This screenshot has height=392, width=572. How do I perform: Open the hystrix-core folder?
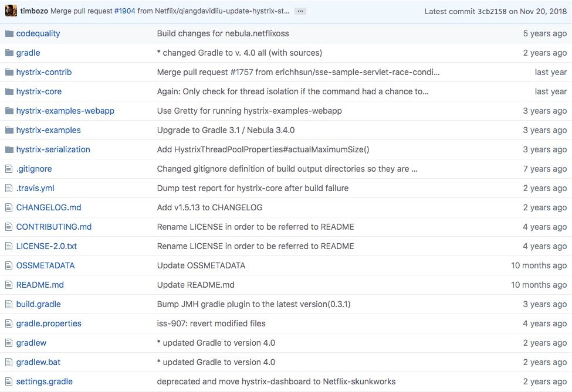tap(39, 91)
